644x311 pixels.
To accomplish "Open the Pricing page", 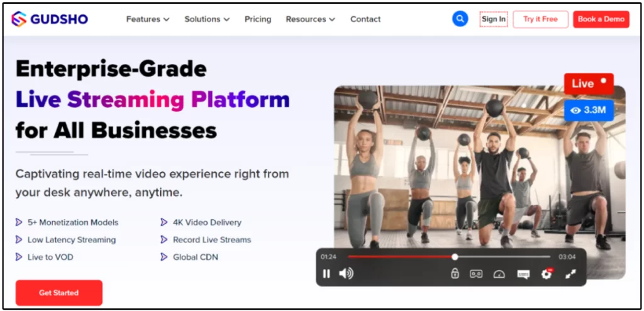I will [258, 19].
